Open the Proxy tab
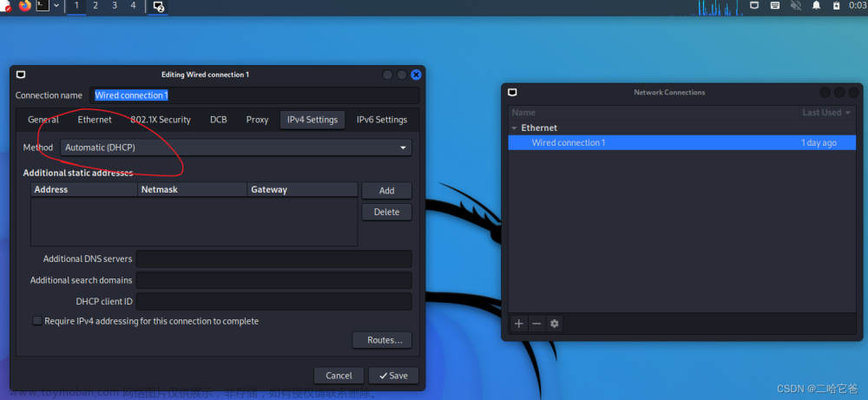The width and height of the screenshot is (868, 400). (258, 120)
